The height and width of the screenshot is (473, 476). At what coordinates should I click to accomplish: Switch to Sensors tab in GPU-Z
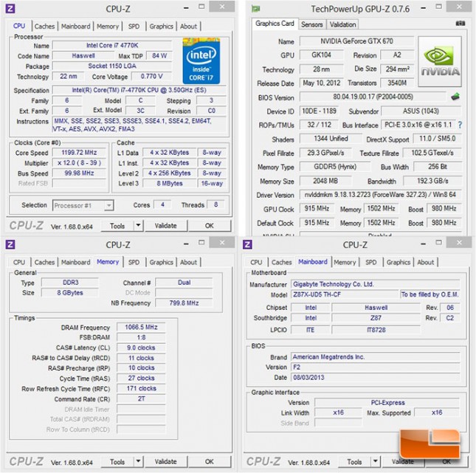tap(311, 24)
